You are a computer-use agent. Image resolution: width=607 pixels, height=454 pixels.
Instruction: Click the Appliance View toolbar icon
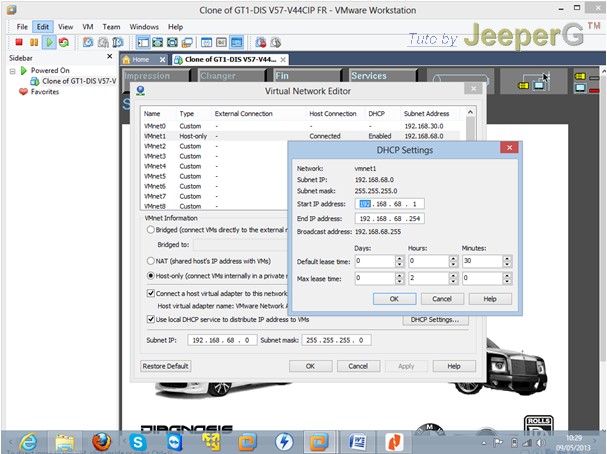[x=221, y=42]
